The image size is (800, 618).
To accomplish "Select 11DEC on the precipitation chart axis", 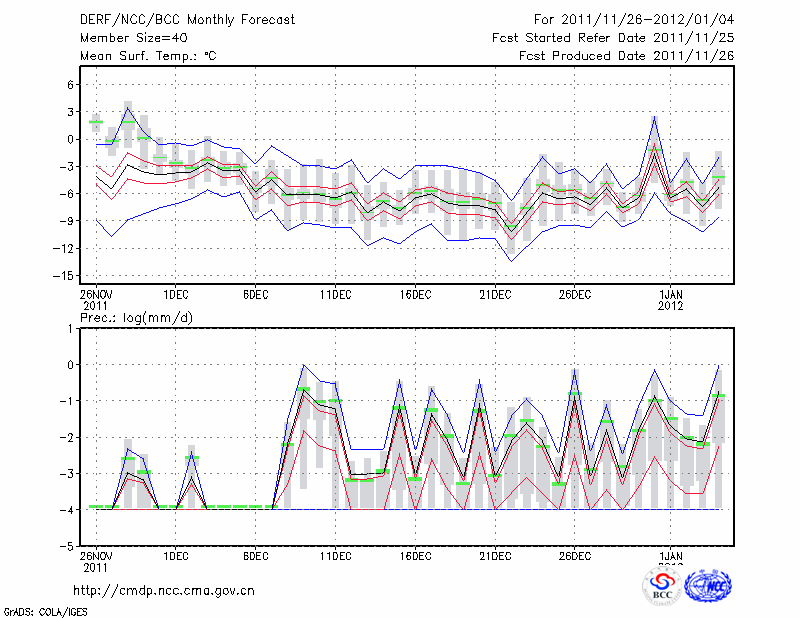I will point(335,555).
